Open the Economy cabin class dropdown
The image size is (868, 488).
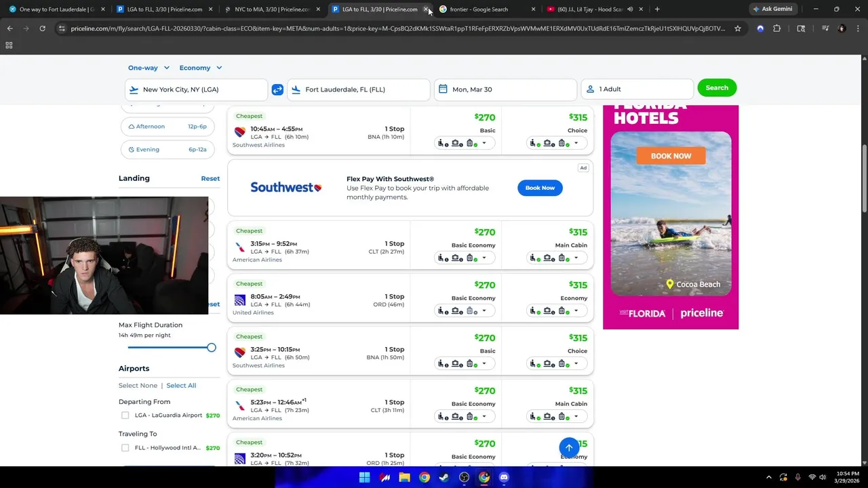click(200, 68)
